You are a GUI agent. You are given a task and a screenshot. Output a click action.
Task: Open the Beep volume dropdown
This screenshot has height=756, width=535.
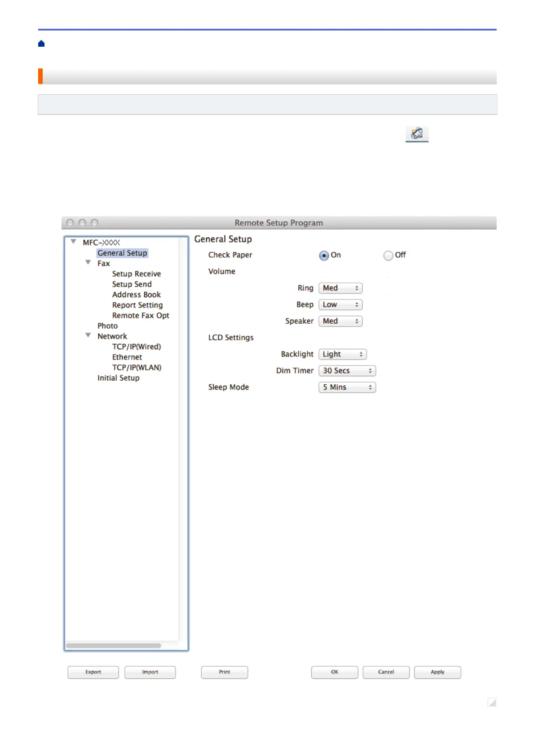[340, 305]
